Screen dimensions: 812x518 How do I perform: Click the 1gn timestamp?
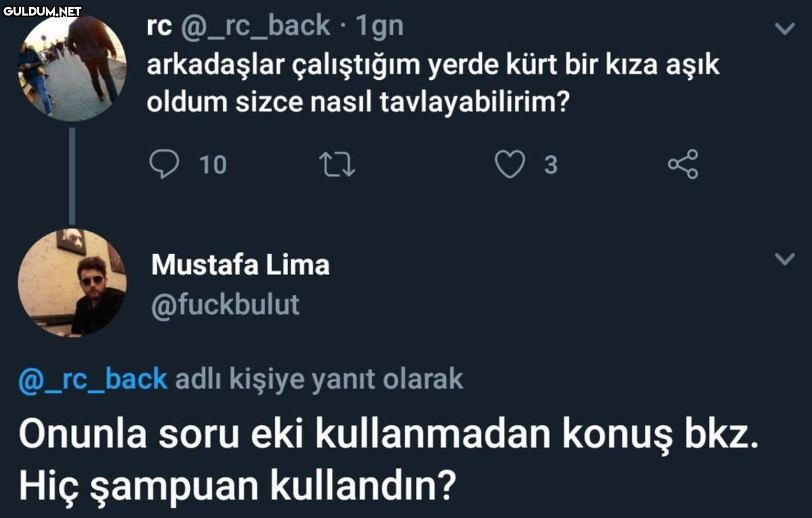coord(379,27)
